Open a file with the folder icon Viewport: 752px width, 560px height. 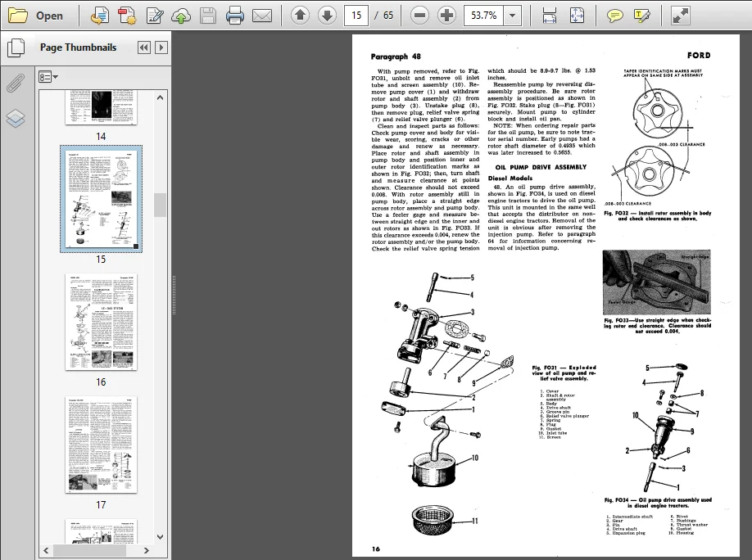(18, 16)
